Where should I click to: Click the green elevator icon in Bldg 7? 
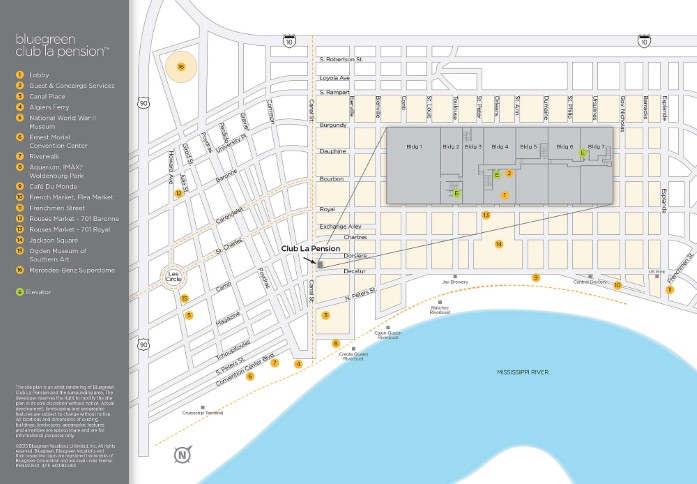pos(583,153)
